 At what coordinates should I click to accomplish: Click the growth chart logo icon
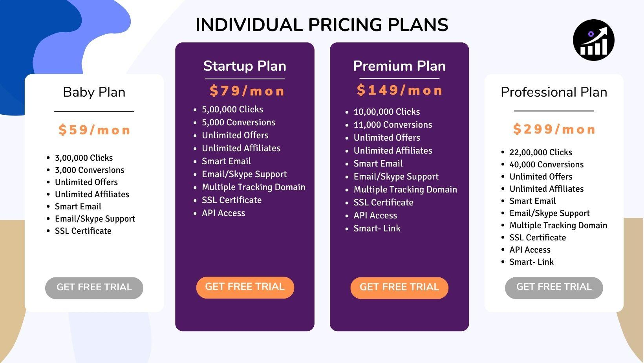(593, 40)
